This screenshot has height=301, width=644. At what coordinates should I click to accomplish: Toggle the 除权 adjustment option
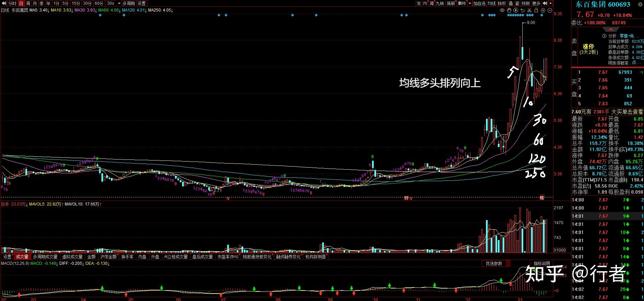coord(502,3)
